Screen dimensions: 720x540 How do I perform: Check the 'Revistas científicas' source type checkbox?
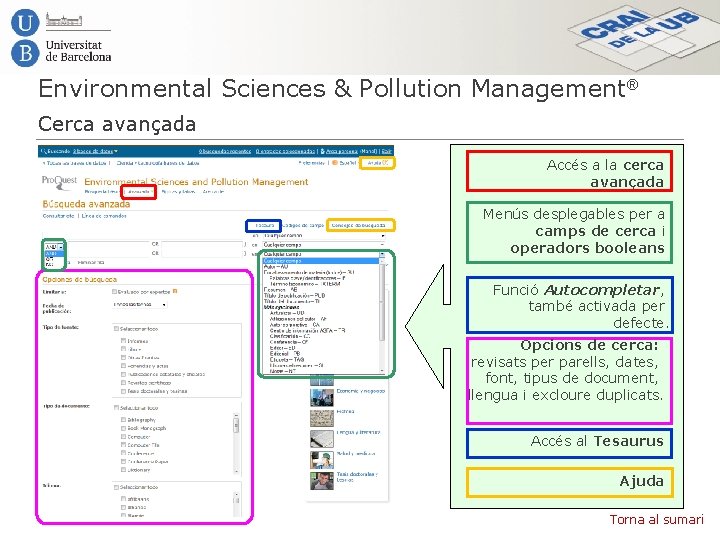123,382
